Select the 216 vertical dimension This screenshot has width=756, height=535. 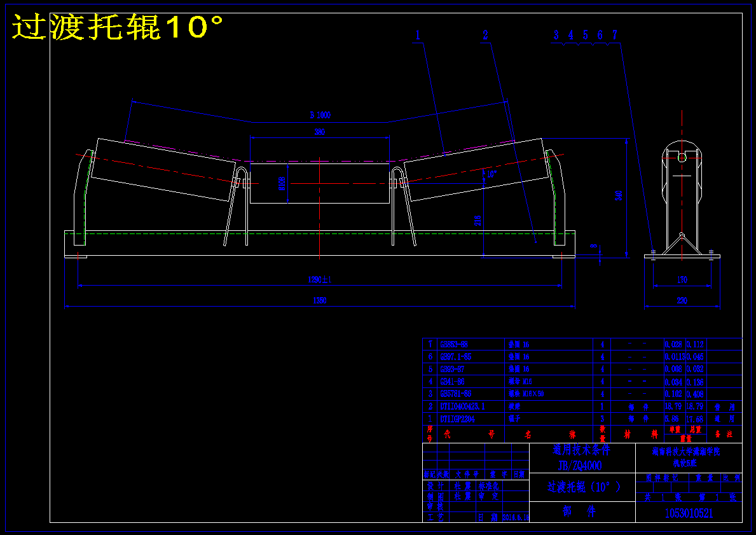click(478, 221)
